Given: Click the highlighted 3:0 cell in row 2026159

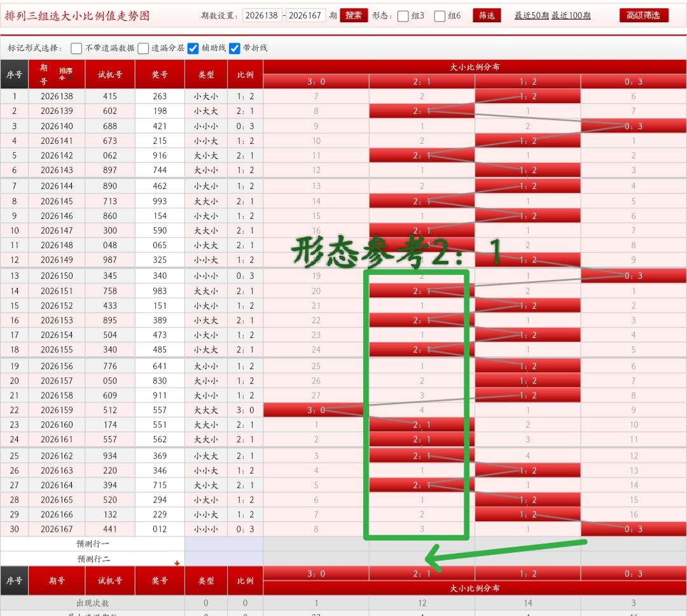Looking at the screenshot, I should tap(316, 410).
